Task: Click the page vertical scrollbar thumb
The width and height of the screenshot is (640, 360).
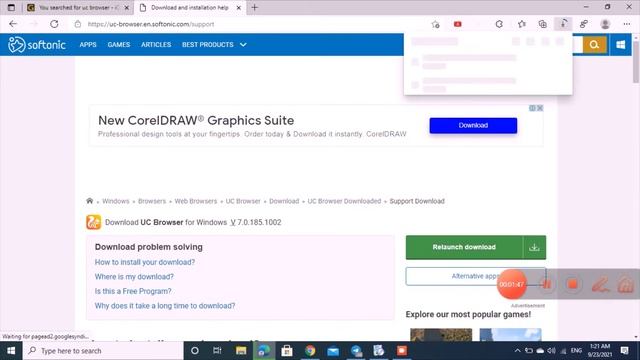Action: (636, 61)
